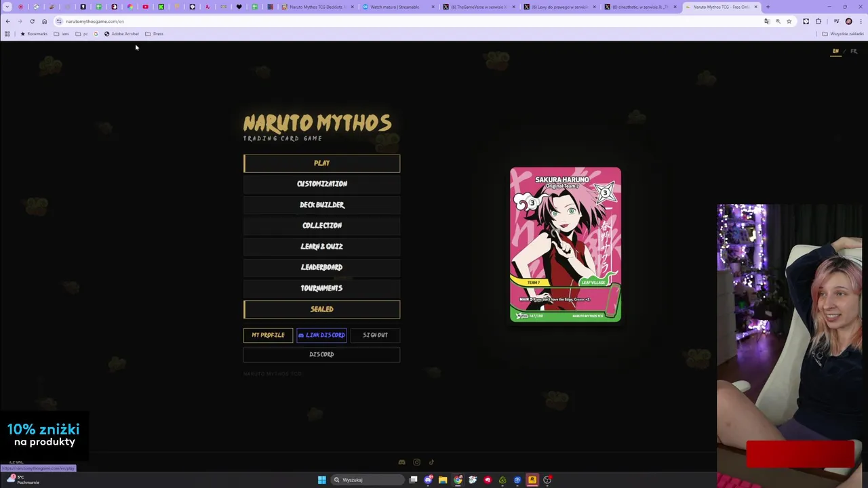The width and height of the screenshot is (868, 488).
Task: Open File Explorer from the taskbar
Action: tap(443, 480)
